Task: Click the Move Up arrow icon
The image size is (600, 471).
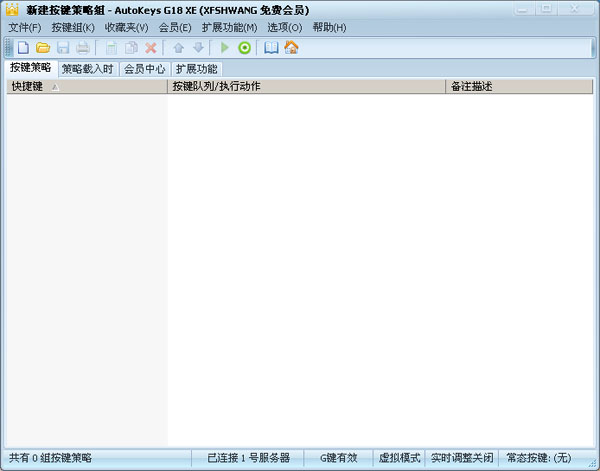Action: 178,48
